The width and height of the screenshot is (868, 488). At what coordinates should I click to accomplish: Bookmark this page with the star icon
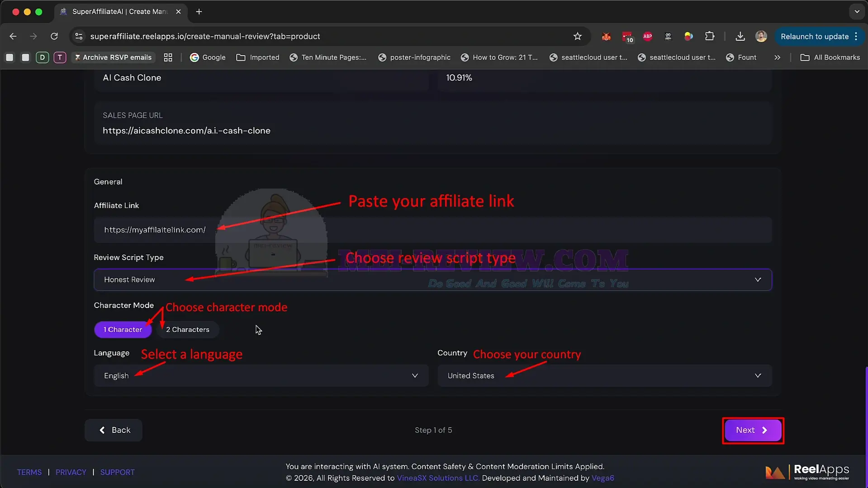point(577,36)
